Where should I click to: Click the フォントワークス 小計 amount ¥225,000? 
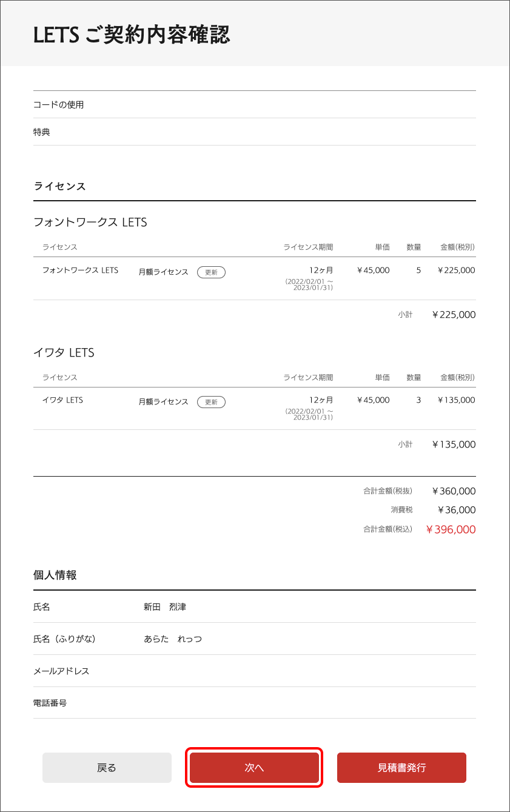tap(454, 315)
